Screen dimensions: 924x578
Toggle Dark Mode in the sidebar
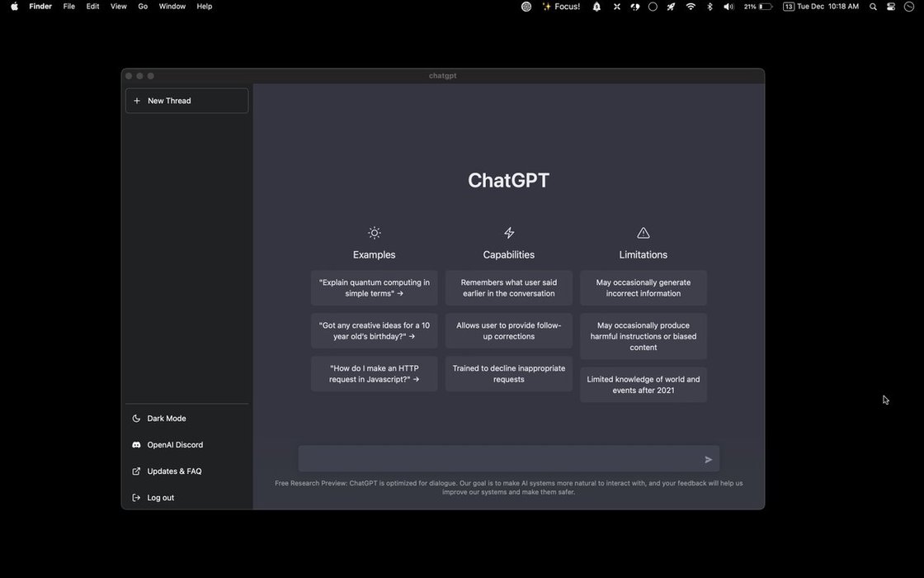[166, 419]
